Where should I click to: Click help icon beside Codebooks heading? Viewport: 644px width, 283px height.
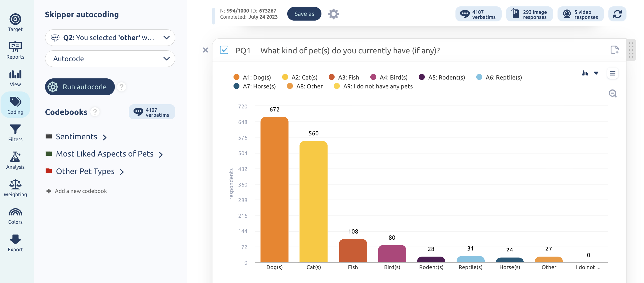pyautogui.click(x=95, y=112)
